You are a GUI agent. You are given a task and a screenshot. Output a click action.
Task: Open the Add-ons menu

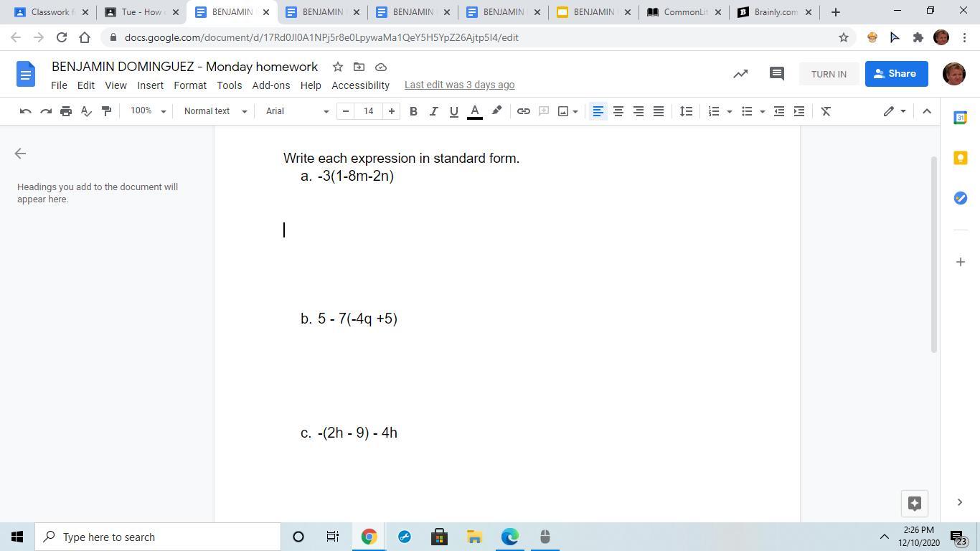click(270, 85)
